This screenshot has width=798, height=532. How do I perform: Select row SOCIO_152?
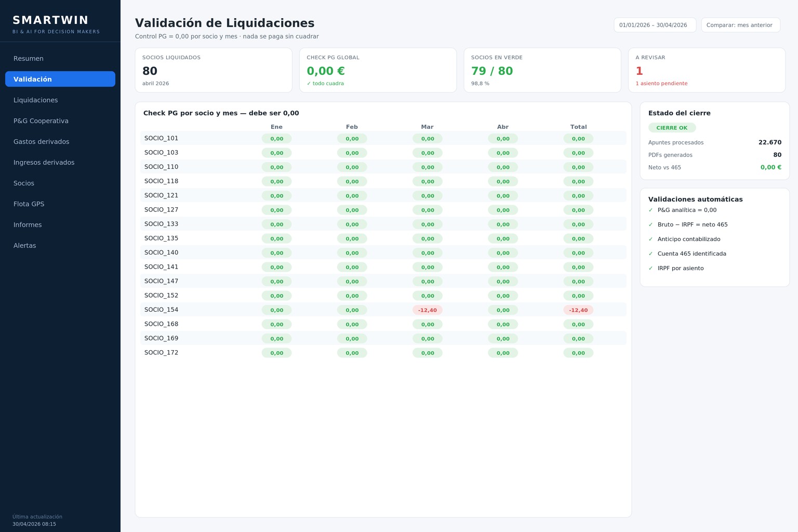(383, 296)
